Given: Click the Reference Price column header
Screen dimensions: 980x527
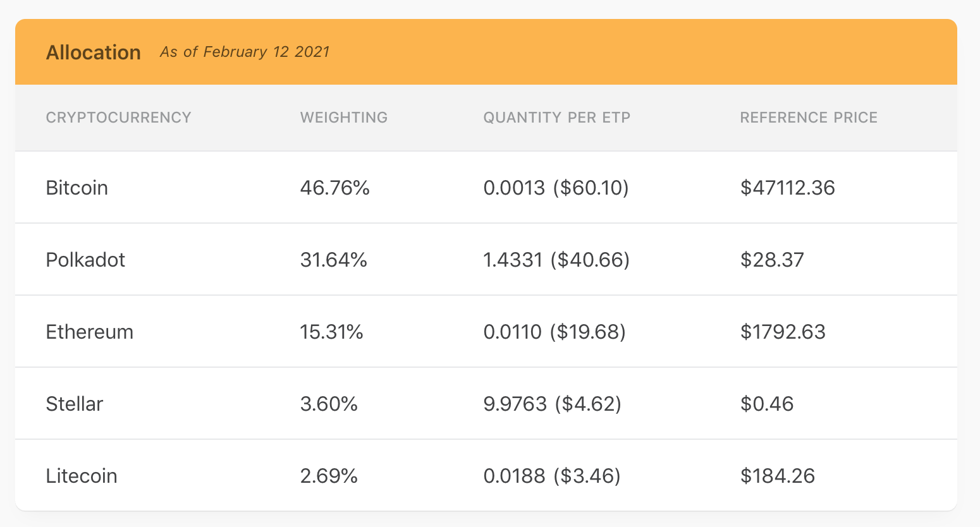Looking at the screenshot, I should click(x=809, y=118).
